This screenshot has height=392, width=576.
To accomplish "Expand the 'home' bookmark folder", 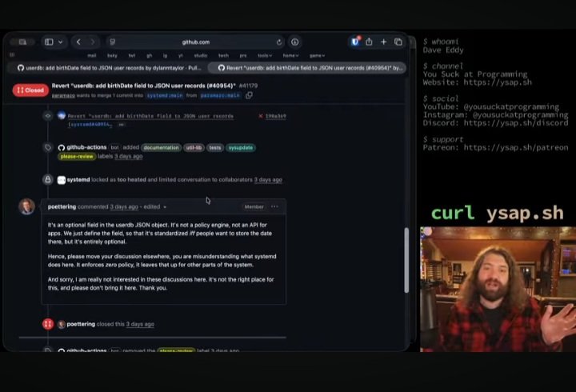I will coord(290,55).
